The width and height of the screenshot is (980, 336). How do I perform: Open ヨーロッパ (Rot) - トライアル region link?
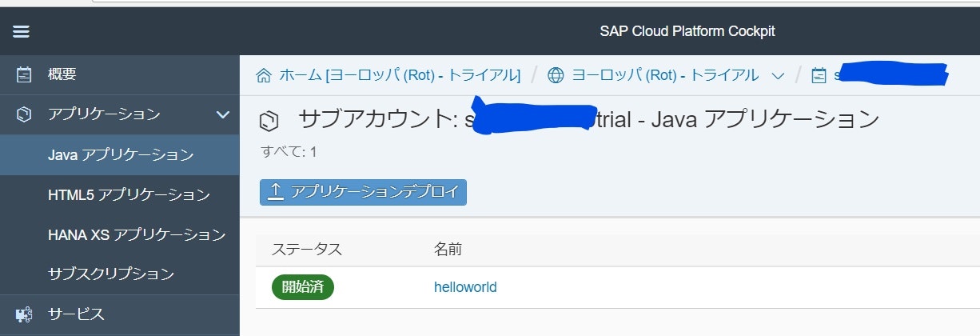[x=664, y=75]
